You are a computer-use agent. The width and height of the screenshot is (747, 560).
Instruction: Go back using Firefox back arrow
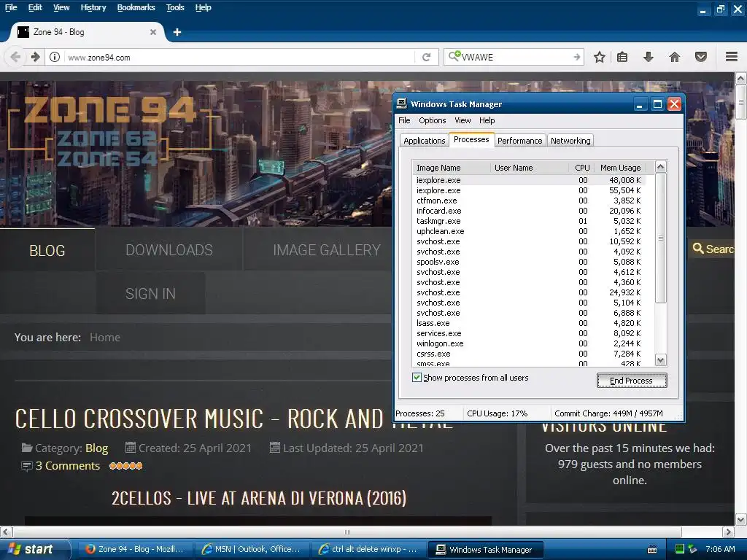pyautogui.click(x=16, y=57)
